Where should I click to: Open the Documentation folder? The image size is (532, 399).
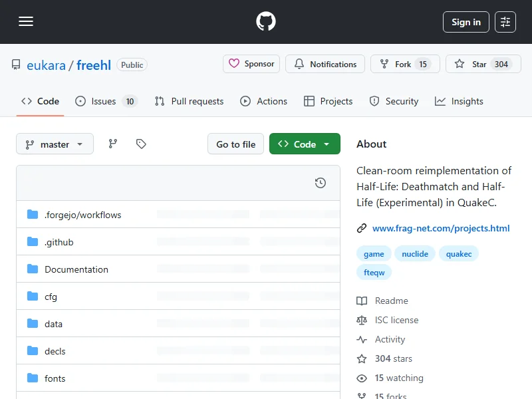[76, 269]
